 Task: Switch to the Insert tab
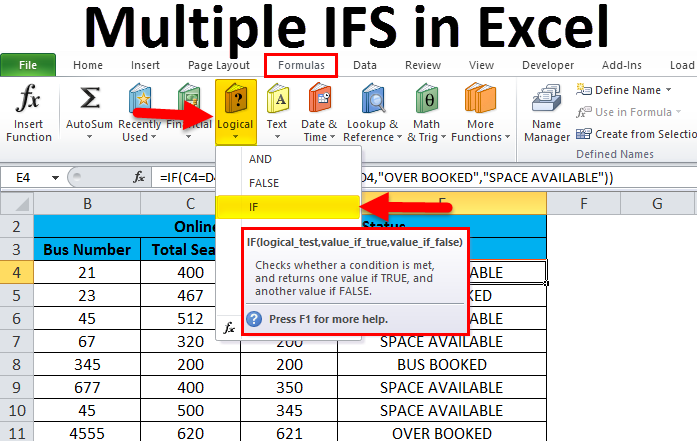point(145,65)
